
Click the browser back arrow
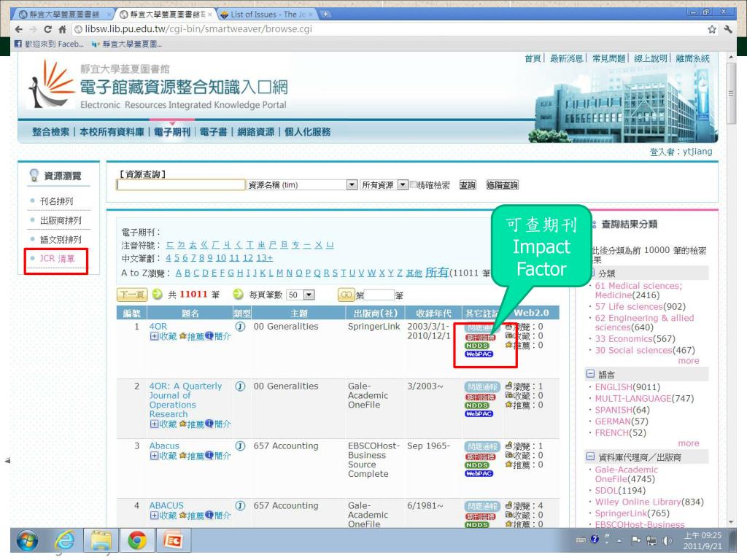(19, 29)
